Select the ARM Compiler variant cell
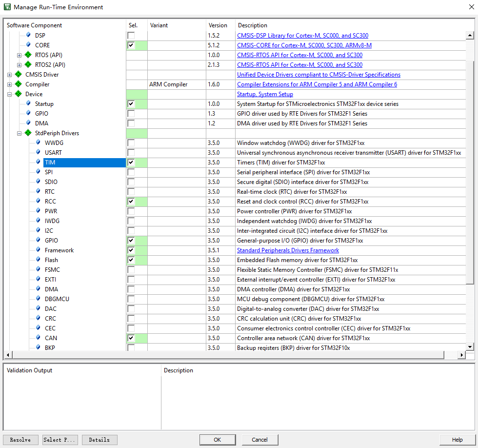 (x=177, y=84)
